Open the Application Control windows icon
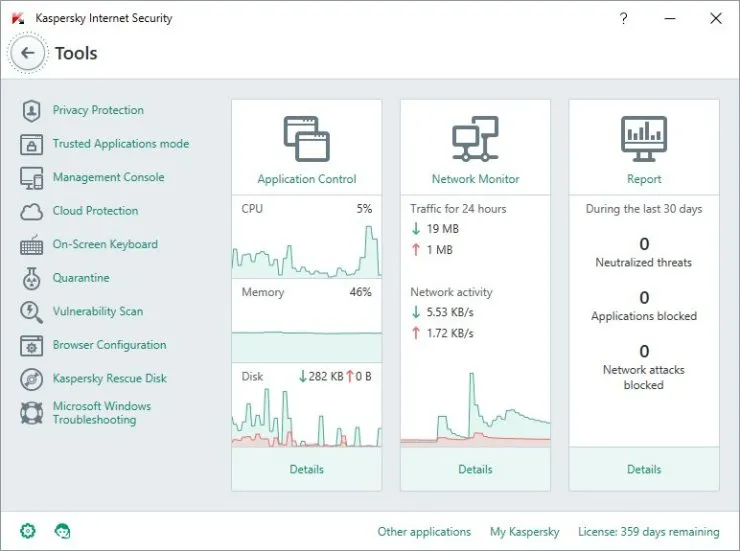 tap(306, 140)
